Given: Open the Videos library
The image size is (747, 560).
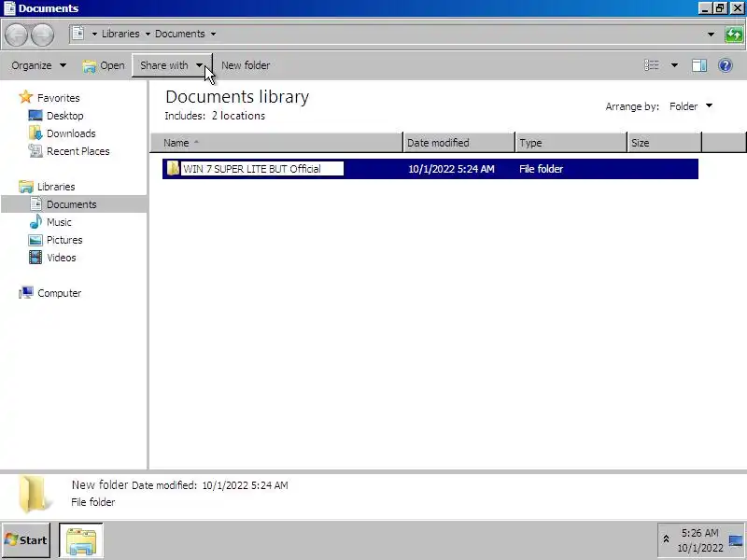Looking at the screenshot, I should (62, 258).
